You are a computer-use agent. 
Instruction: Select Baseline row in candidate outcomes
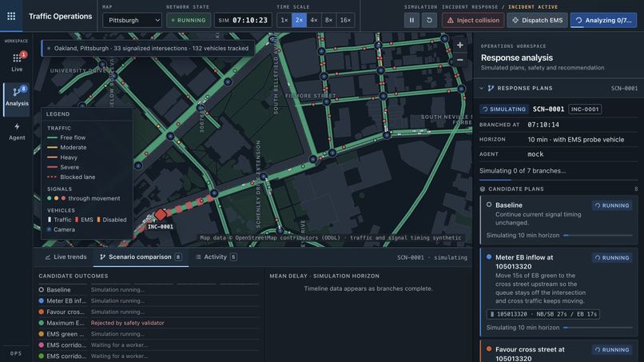pos(149,290)
